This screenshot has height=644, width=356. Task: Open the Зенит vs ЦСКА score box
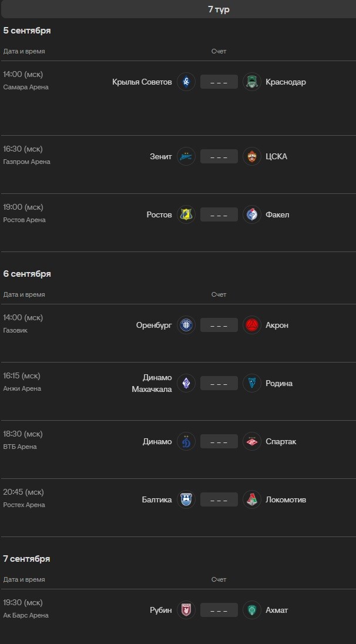point(219,156)
